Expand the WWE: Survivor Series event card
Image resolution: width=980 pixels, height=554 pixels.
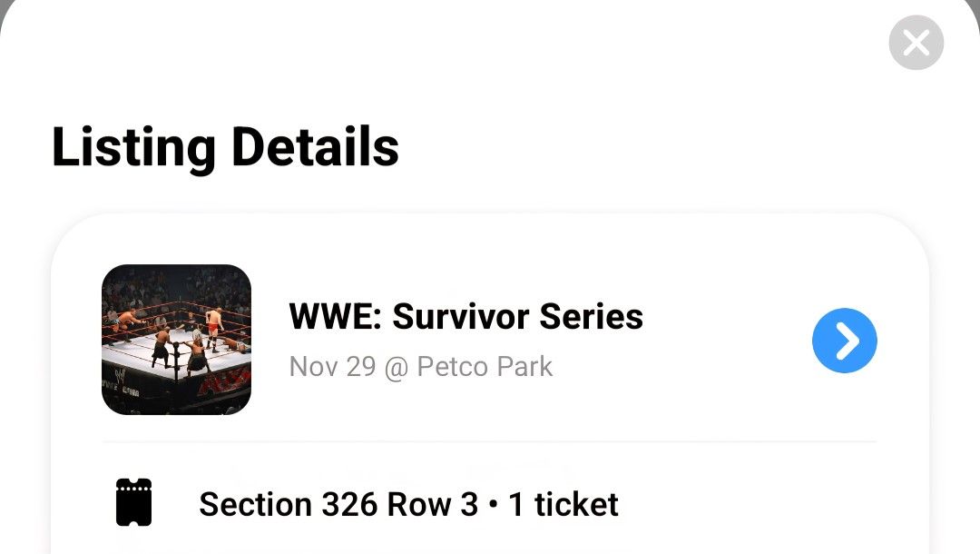coord(490,340)
